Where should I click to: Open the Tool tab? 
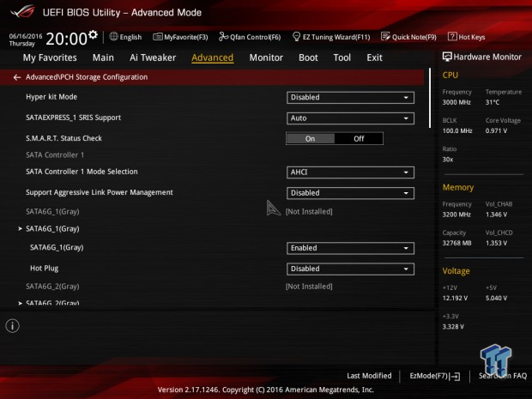click(342, 57)
